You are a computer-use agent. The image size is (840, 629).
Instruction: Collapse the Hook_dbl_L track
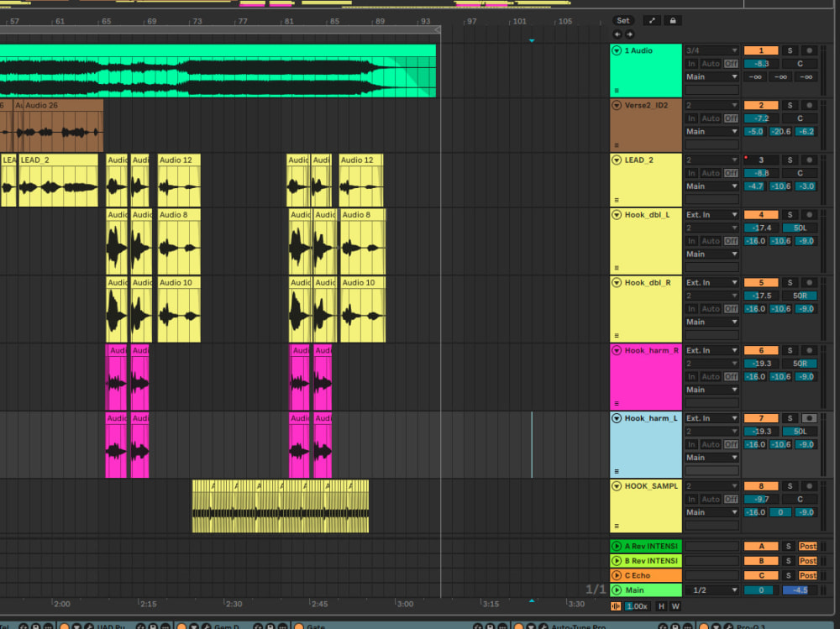coord(617,214)
